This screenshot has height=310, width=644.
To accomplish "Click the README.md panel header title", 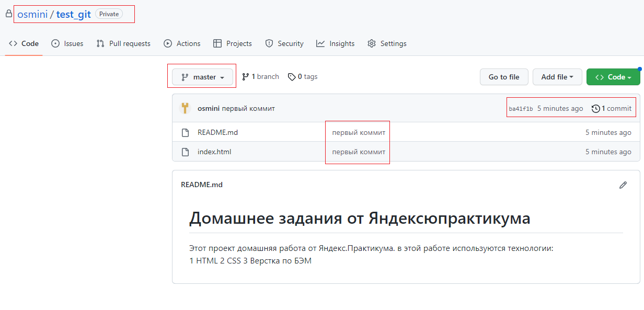I will [202, 185].
